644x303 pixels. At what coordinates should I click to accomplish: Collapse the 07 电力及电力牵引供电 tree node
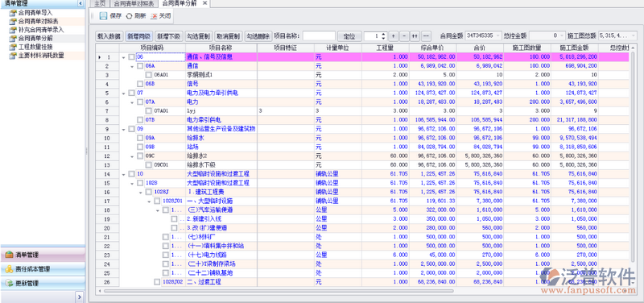(x=124, y=93)
